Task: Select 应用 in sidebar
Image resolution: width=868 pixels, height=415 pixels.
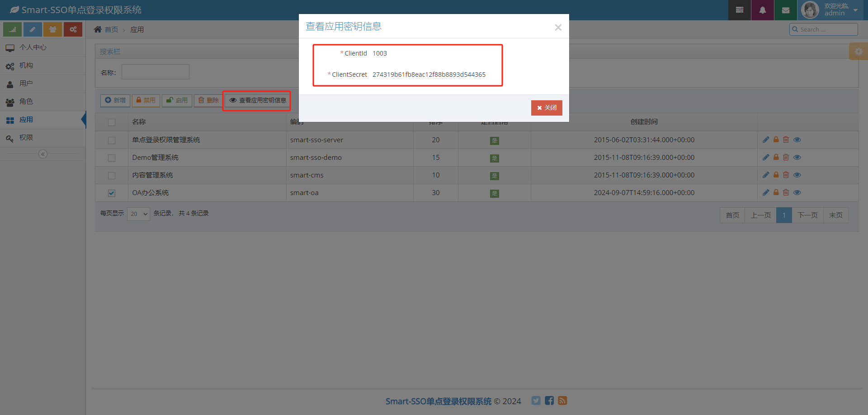Action: (x=43, y=120)
